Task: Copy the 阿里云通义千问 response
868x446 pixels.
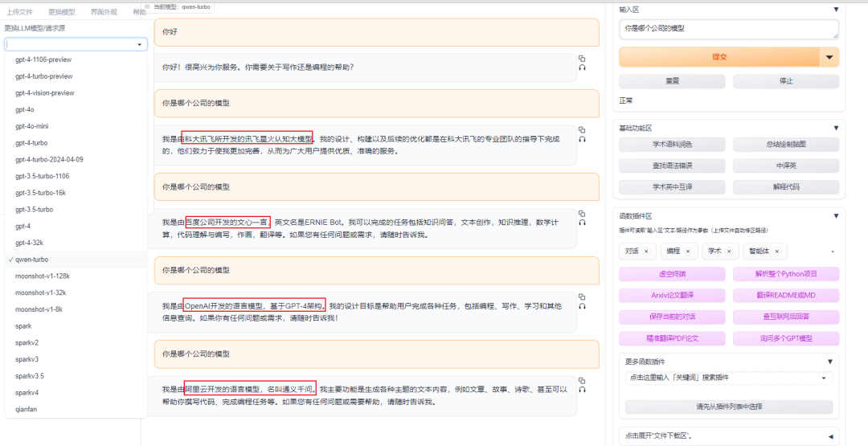Action: tap(582, 380)
